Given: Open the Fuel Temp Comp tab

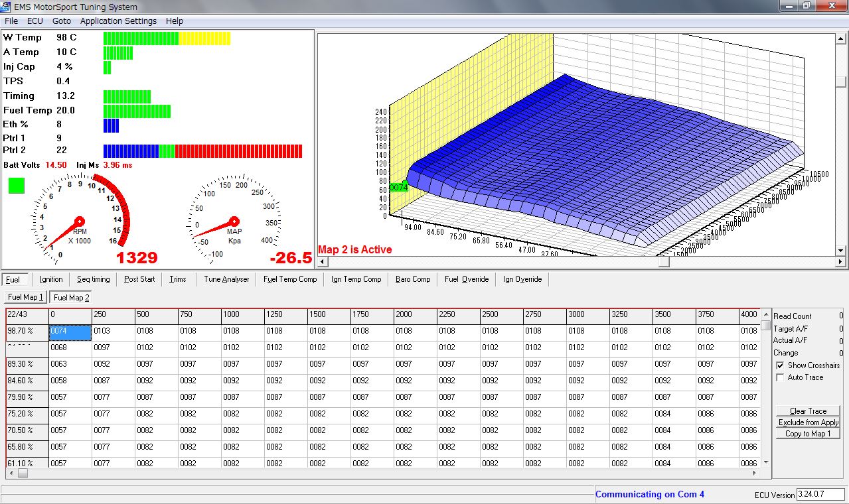Looking at the screenshot, I should (290, 279).
